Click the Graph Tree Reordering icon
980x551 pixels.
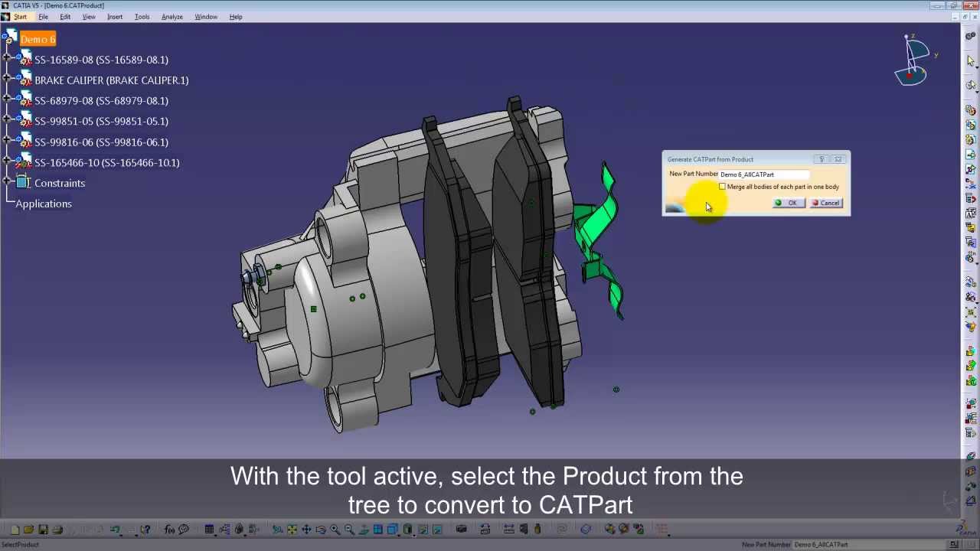click(x=971, y=198)
